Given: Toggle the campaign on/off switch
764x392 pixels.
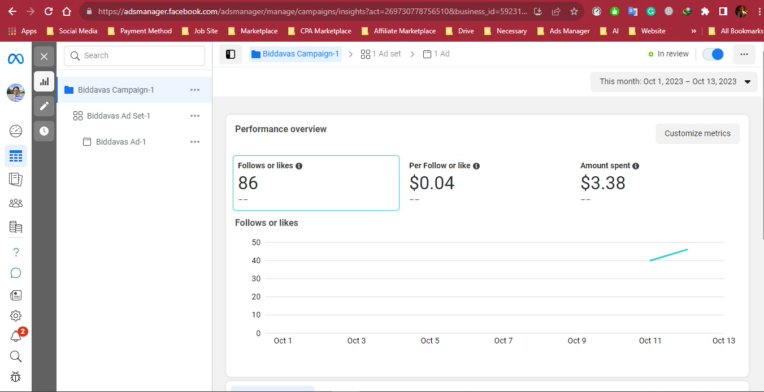Looking at the screenshot, I should (x=713, y=54).
